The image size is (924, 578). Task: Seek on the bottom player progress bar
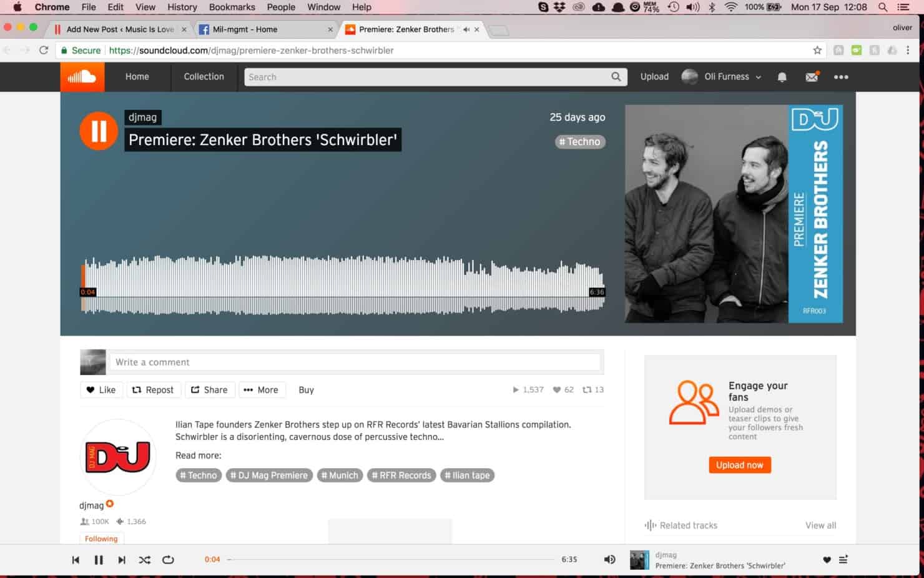[391, 560]
